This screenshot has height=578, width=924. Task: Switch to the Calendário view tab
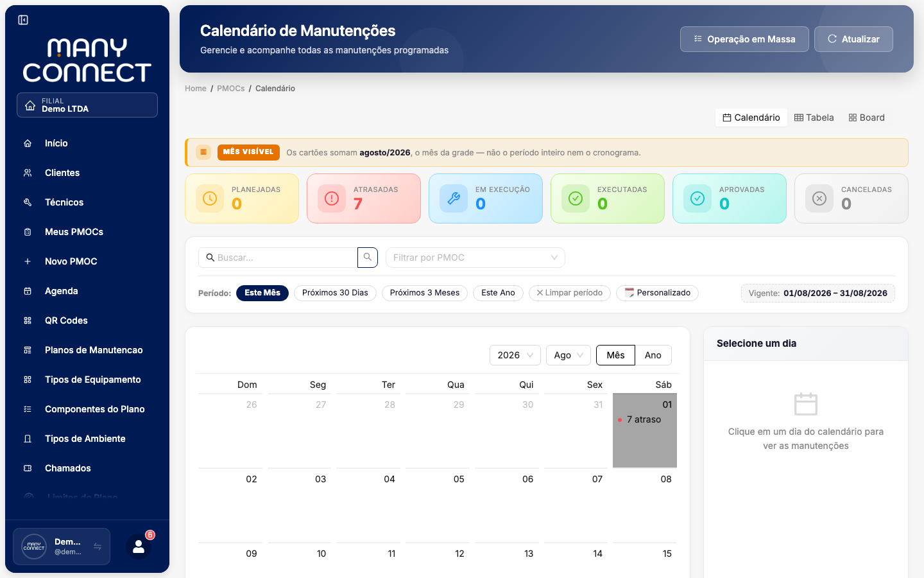(x=751, y=118)
